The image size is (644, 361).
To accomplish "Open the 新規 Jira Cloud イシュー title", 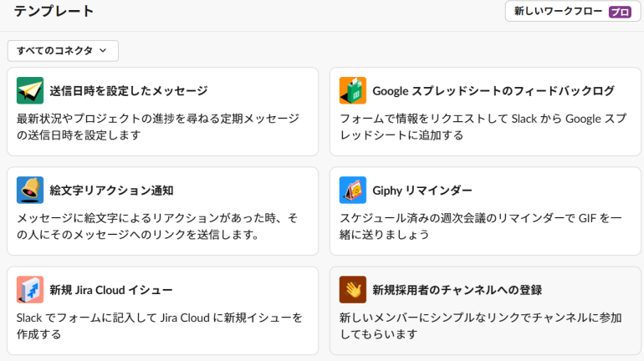I will [111, 289].
